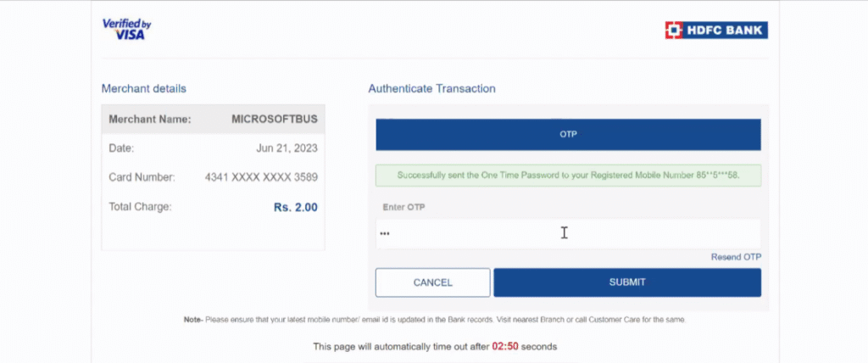Click the Authenticate Transaction heading
Viewport: 868px width, 363px height.
pos(431,89)
